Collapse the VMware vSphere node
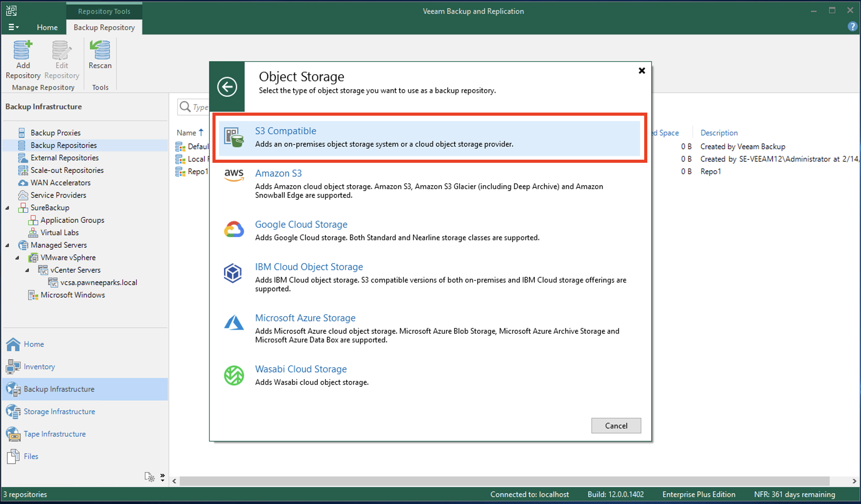861x504 pixels. pos(17,258)
